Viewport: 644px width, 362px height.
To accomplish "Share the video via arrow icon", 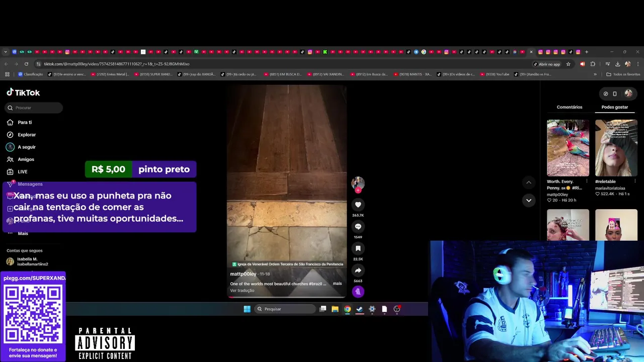I will click(358, 270).
